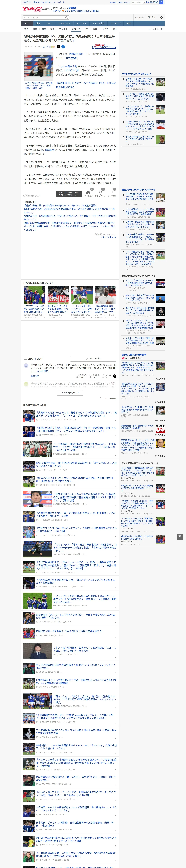186x868 pixels.
Task: Click ログイン link in header
Action: 57,11
